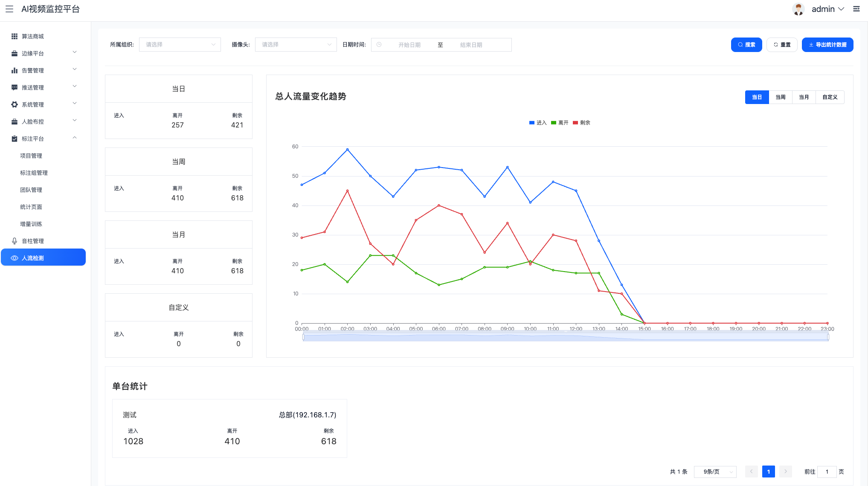Switch chart to 当周 tab
The height and width of the screenshot is (486, 868).
(x=780, y=97)
